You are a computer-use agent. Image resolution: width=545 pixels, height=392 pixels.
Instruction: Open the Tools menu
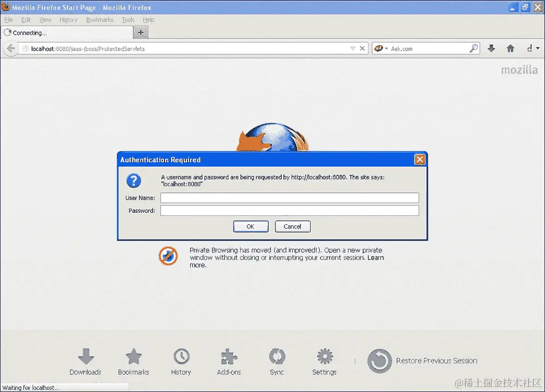click(128, 20)
